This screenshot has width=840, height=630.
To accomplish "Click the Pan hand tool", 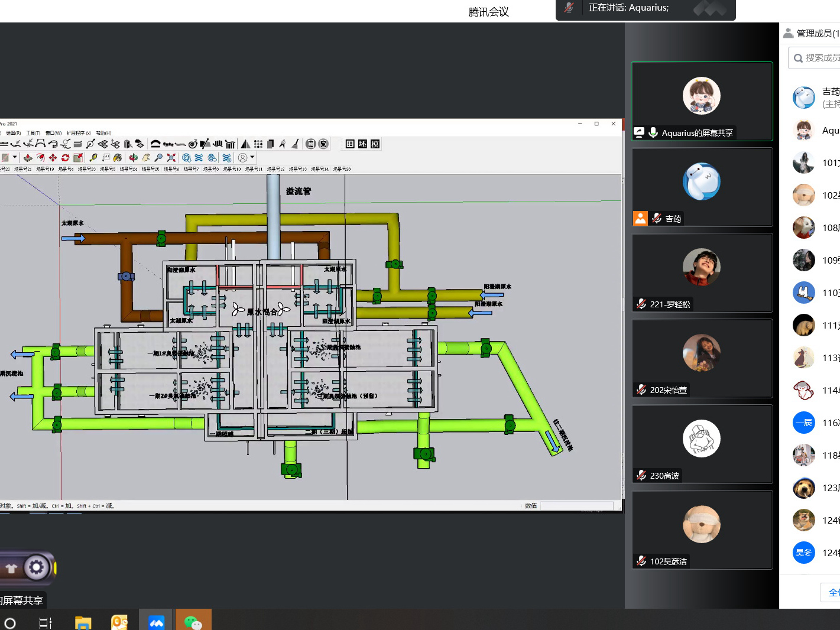I will (146, 158).
